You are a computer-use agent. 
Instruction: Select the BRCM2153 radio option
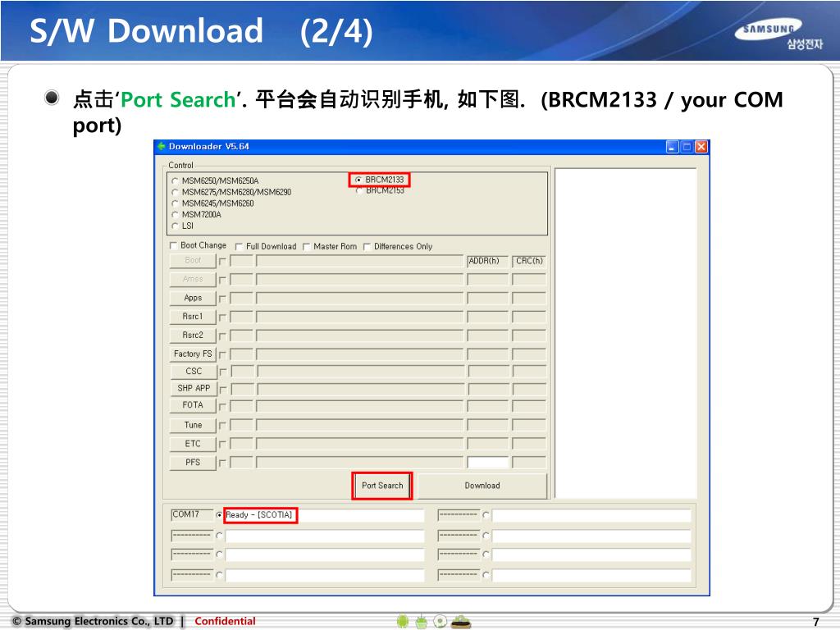coord(358,190)
